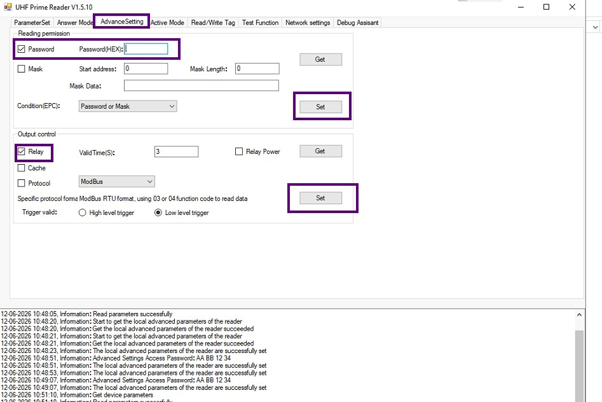Open the Test Function tab
This screenshot has width=602, height=402.
[260, 23]
